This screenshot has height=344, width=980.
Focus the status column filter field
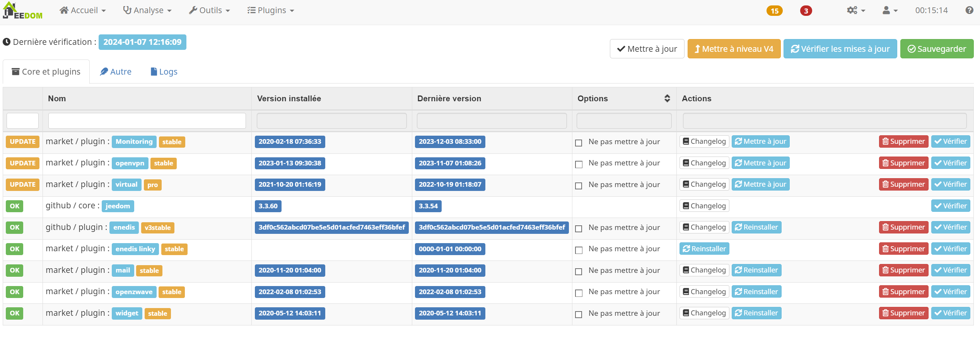(22, 121)
